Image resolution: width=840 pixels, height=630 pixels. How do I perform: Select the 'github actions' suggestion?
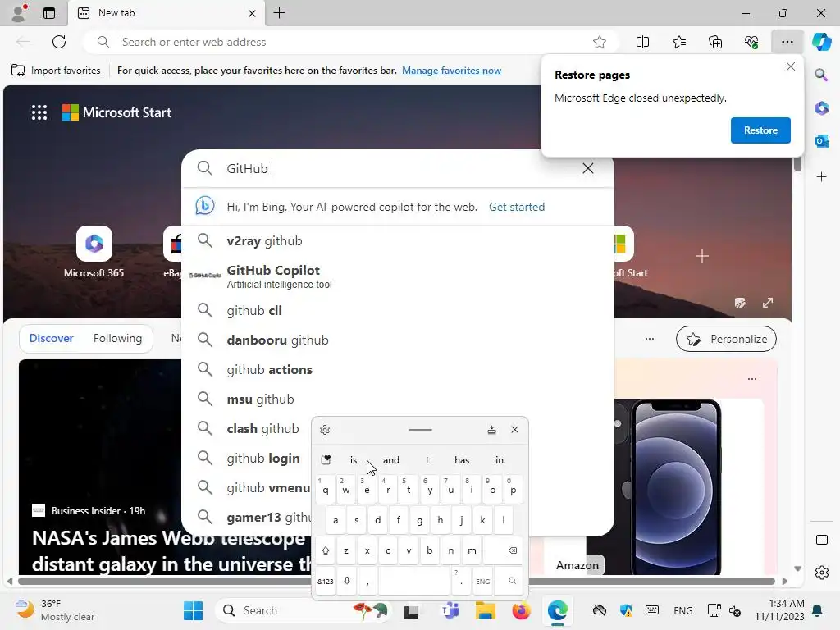pos(398,369)
